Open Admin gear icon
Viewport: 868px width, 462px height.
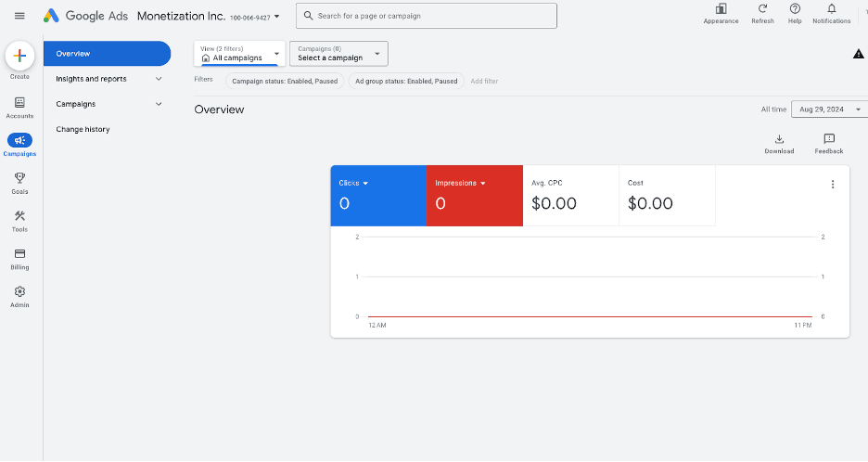(19, 292)
